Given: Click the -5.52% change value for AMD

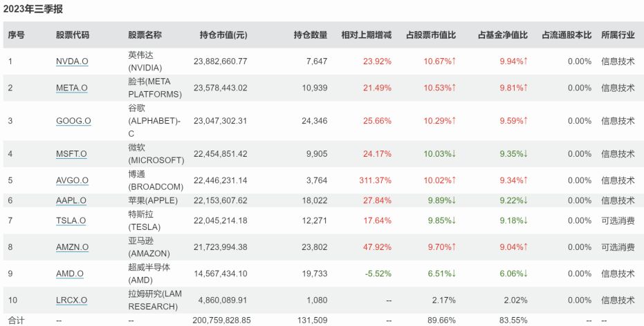Looking at the screenshot, I should coord(378,274).
